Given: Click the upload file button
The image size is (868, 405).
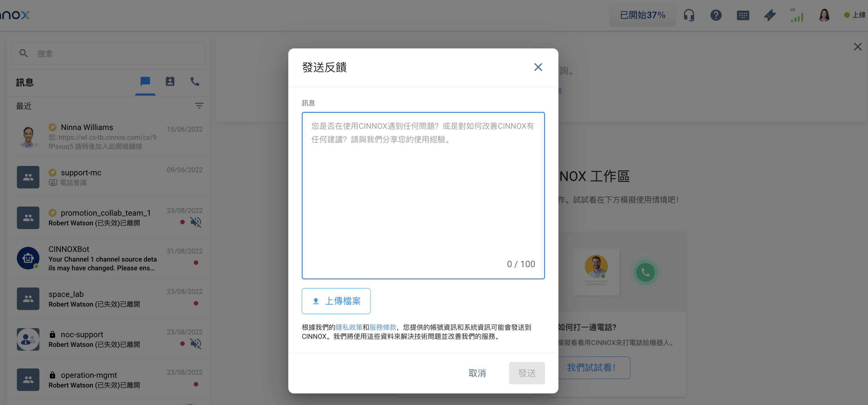Looking at the screenshot, I should (x=336, y=301).
